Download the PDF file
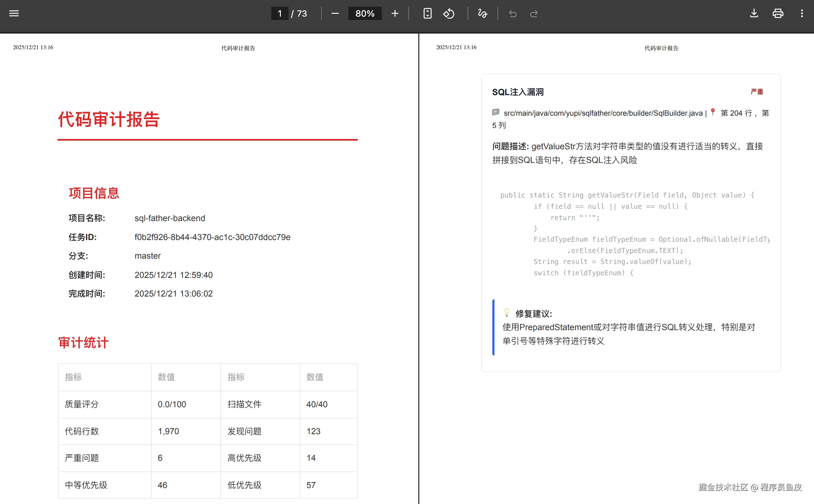Image resolution: width=814 pixels, height=504 pixels. click(x=754, y=13)
